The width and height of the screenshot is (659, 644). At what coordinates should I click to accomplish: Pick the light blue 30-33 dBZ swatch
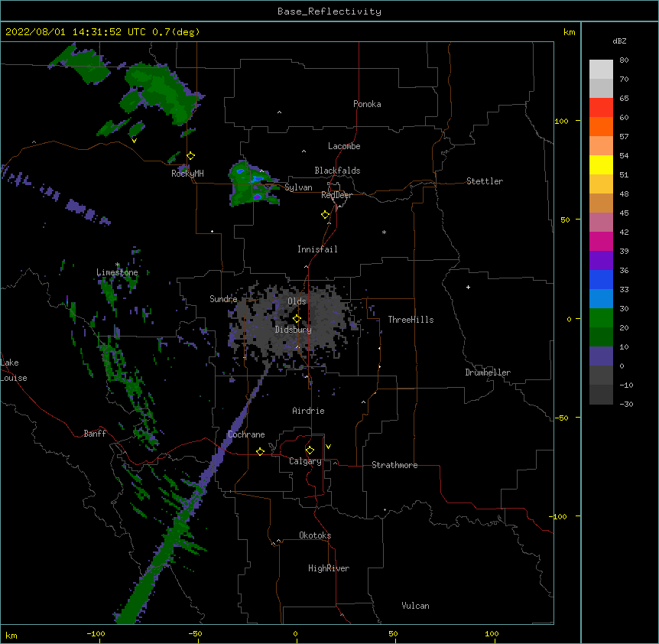point(601,299)
